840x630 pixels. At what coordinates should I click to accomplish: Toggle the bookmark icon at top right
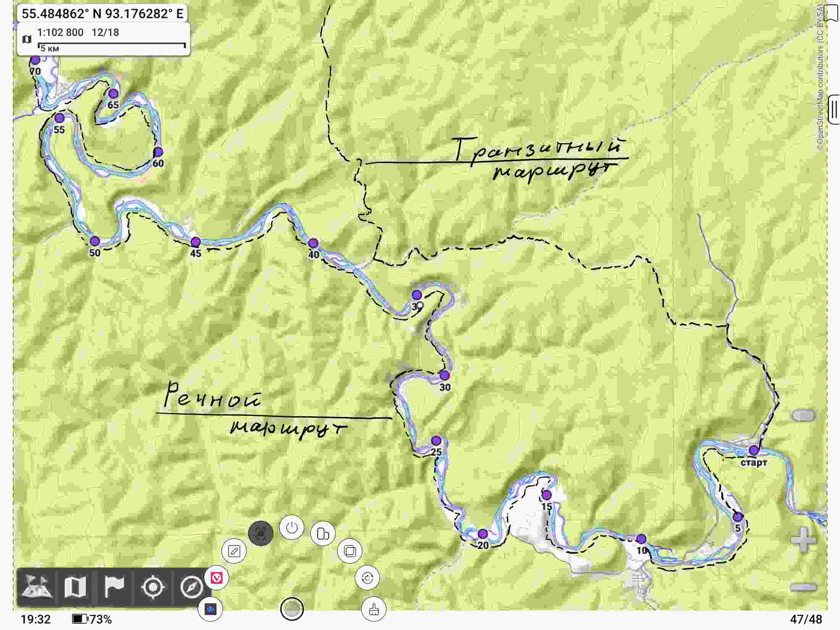coord(831,14)
